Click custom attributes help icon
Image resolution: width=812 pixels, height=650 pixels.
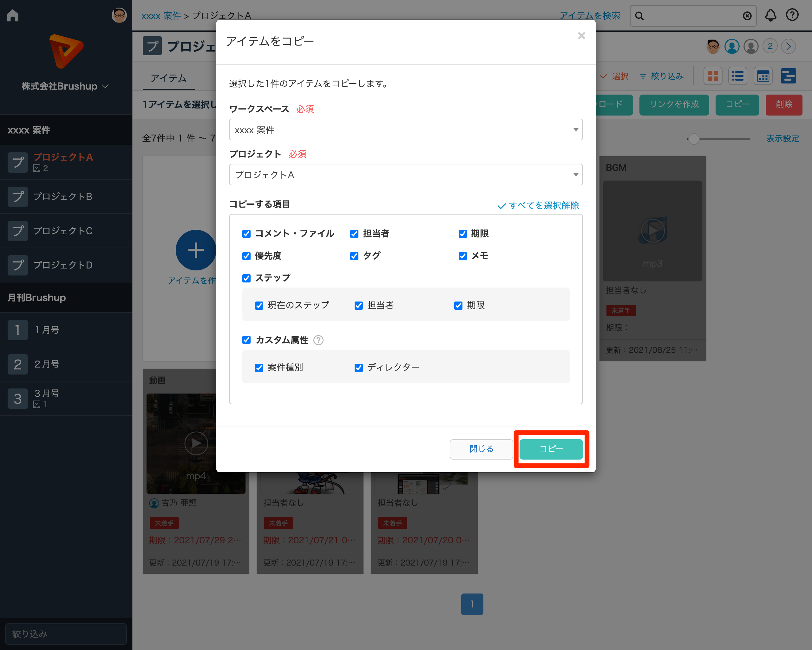pyautogui.click(x=318, y=340)
